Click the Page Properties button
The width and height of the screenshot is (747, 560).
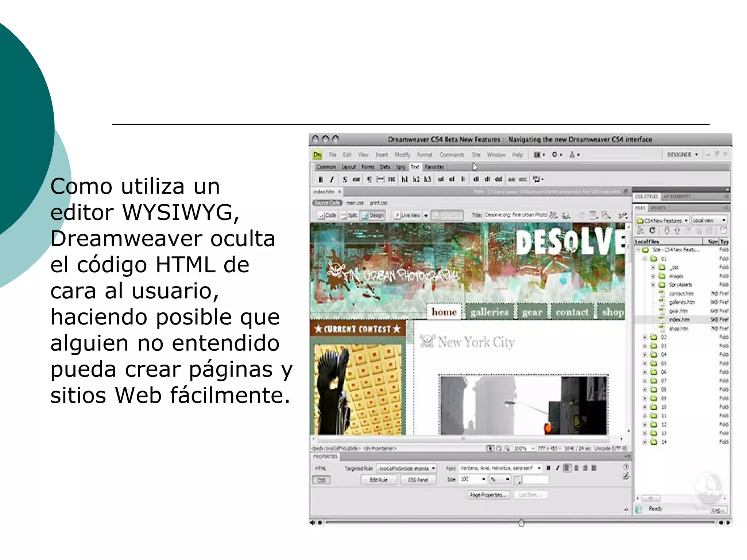(x=488, y=495)
